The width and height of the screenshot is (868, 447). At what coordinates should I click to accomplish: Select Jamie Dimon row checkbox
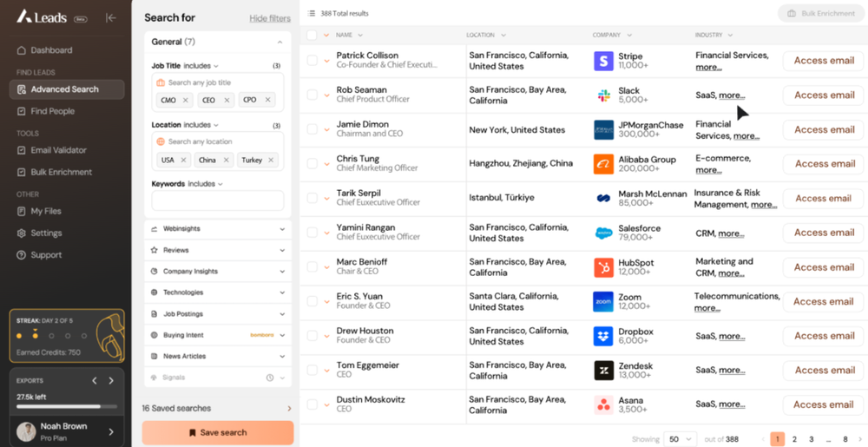coord(312,129)
